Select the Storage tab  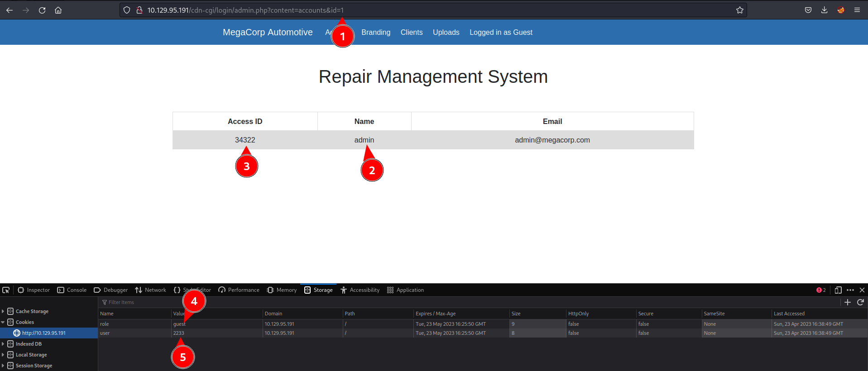click(x=319, y=290)
